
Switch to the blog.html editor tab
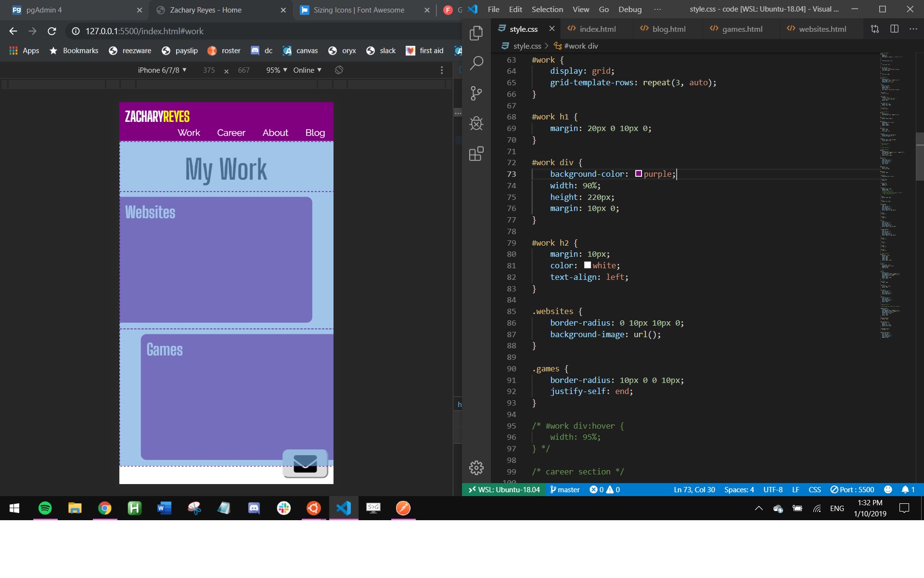point(668,29)
